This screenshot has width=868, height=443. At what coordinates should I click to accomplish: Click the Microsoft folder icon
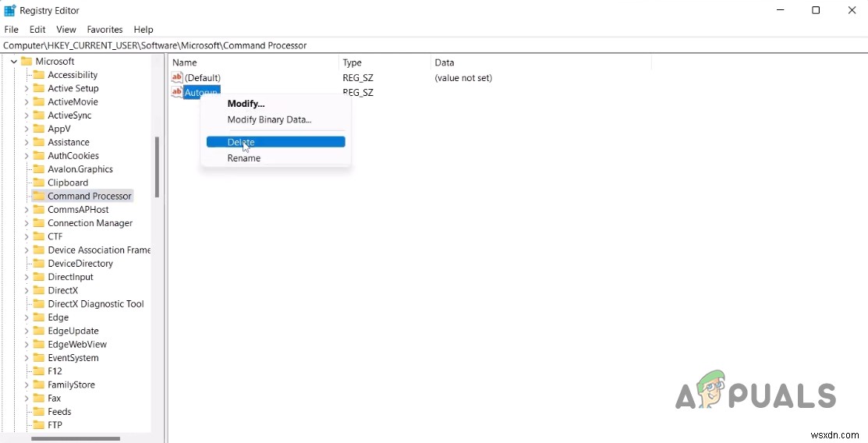[26, 62]
